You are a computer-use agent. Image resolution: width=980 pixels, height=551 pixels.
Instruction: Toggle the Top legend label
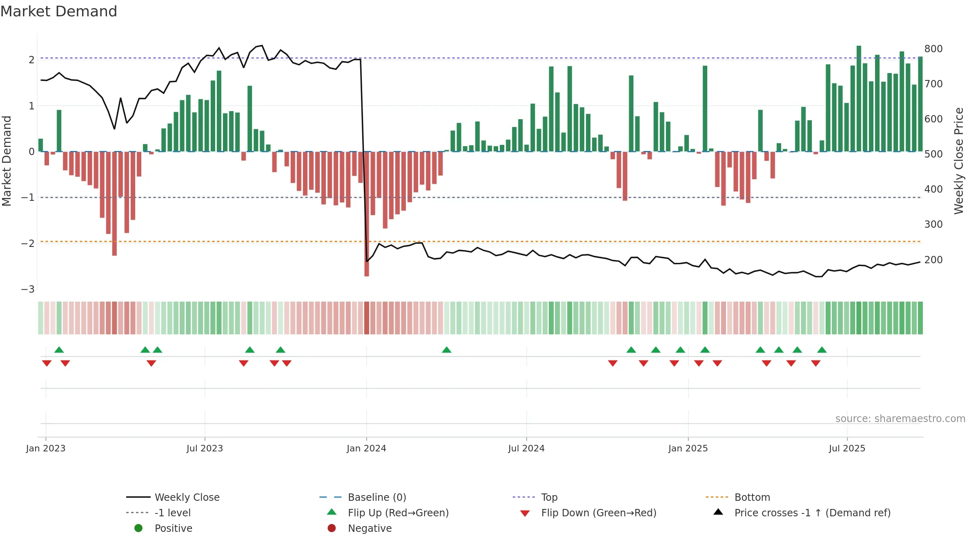pos(549,498)
